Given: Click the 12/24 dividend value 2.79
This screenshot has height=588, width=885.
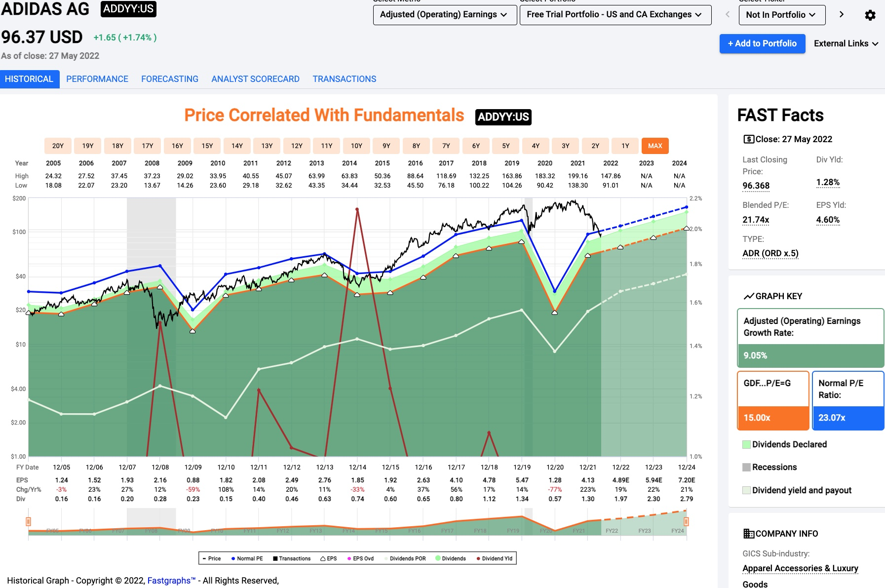Looking at the screenshot, I should 687,499.
